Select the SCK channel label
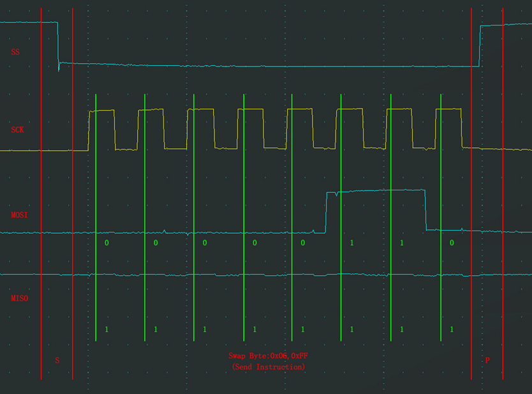 click(x=17, y=130)
